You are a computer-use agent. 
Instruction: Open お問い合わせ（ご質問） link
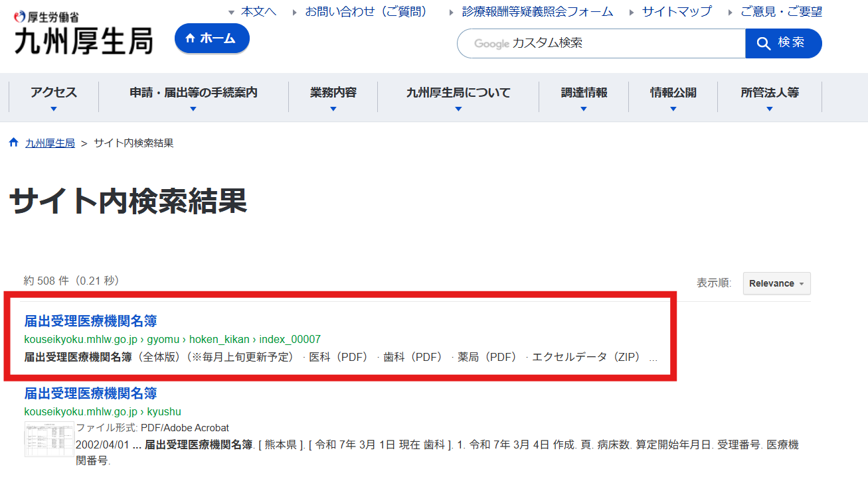(366, 12)
